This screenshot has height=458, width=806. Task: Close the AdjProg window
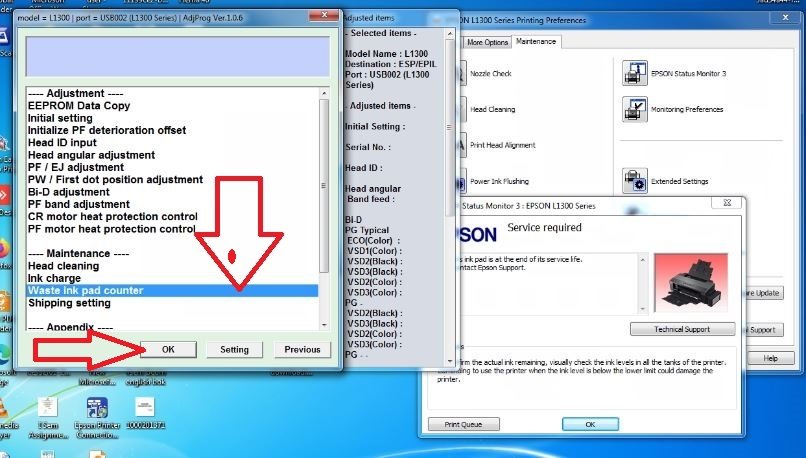click(324, 15)
